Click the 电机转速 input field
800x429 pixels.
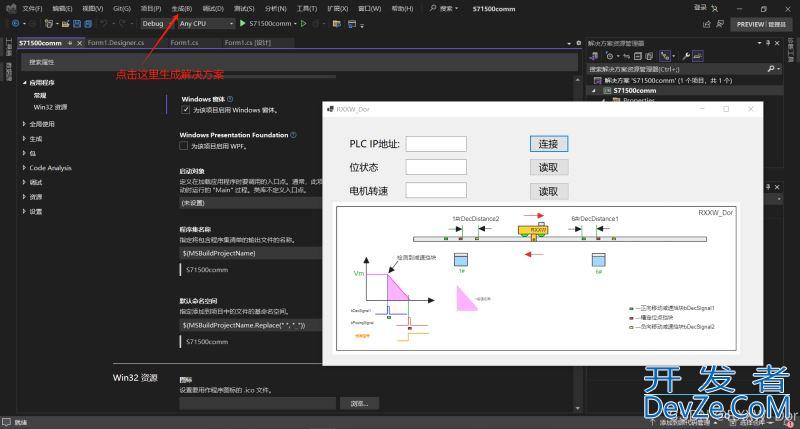(x=436, y=190)
